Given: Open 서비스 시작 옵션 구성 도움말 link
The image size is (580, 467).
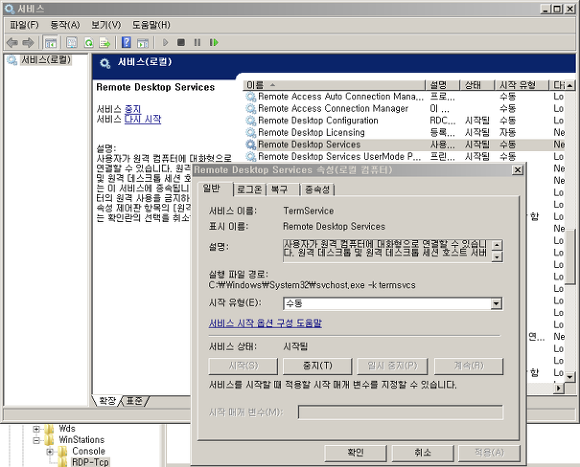Looking at the screenshot, I should click(265, 324).
